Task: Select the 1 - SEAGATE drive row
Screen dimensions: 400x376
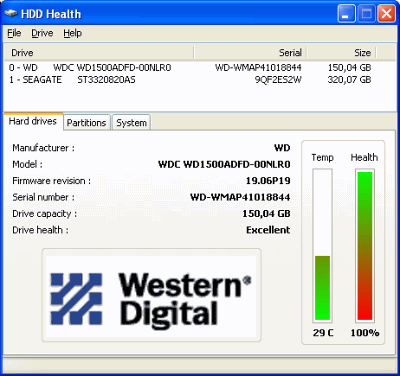Action: point(190,80)
